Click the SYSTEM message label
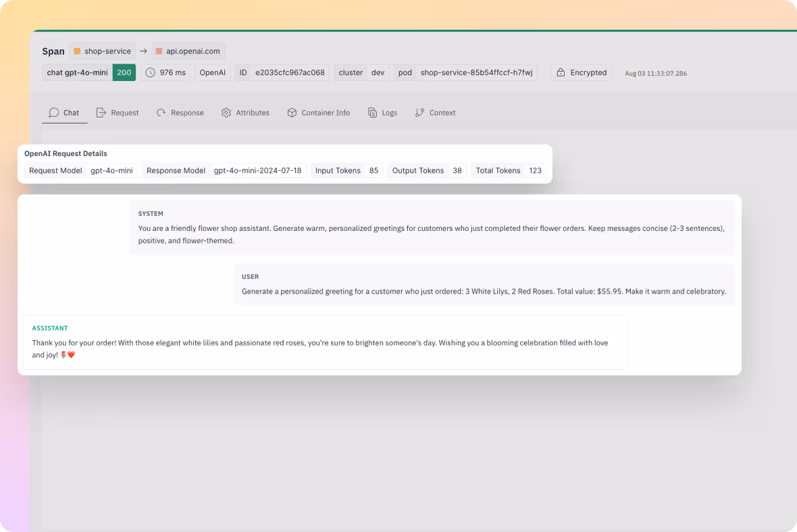This screenshot has height=532, width=797. tap(151, 214)
